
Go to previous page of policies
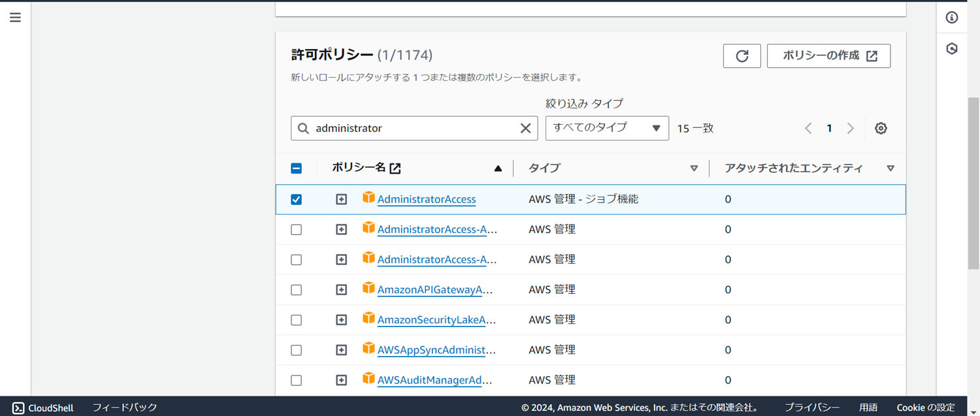point(808,128)
